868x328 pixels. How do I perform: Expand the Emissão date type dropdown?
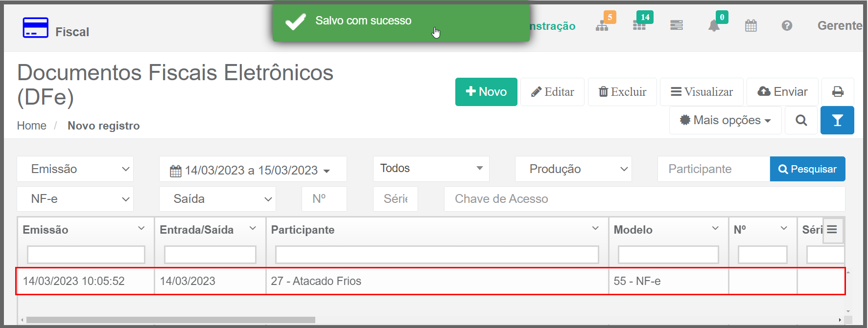(x=75, y=169)
